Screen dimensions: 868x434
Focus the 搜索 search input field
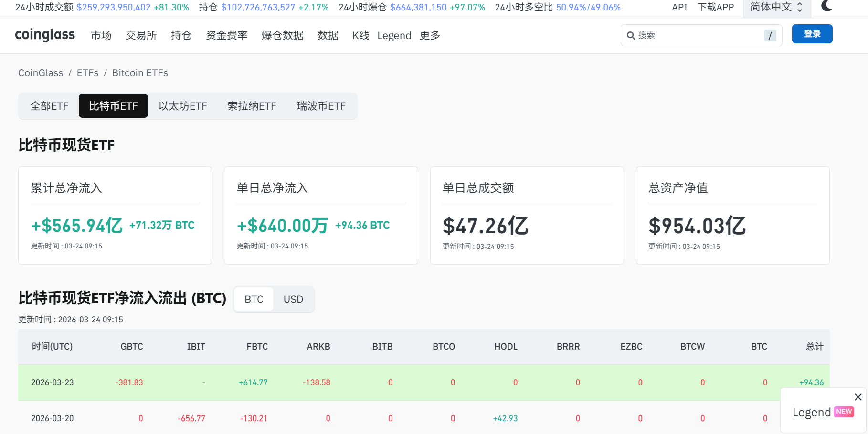click(x=697, y=35)
